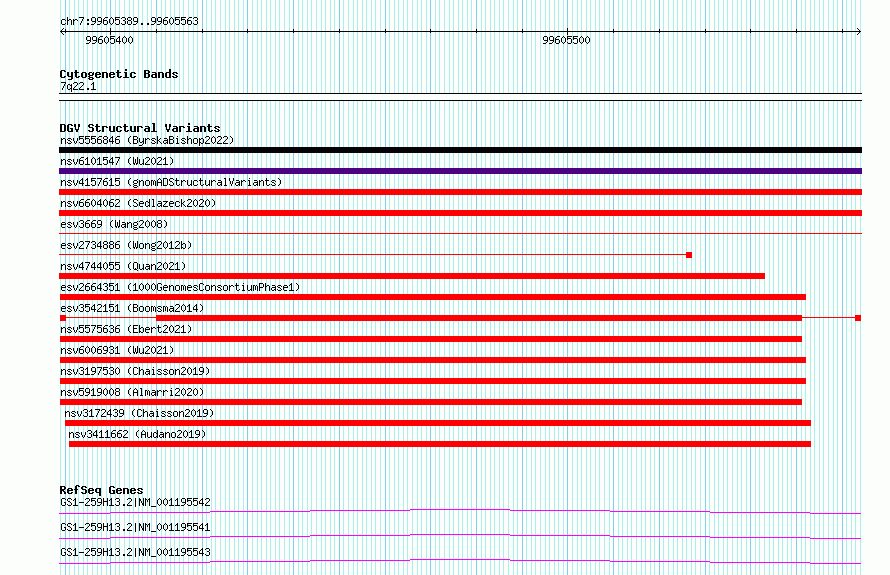This screenshot has height=575, width=890.
Task: Click the red end block of esv2734886
Action: point(689,255)
